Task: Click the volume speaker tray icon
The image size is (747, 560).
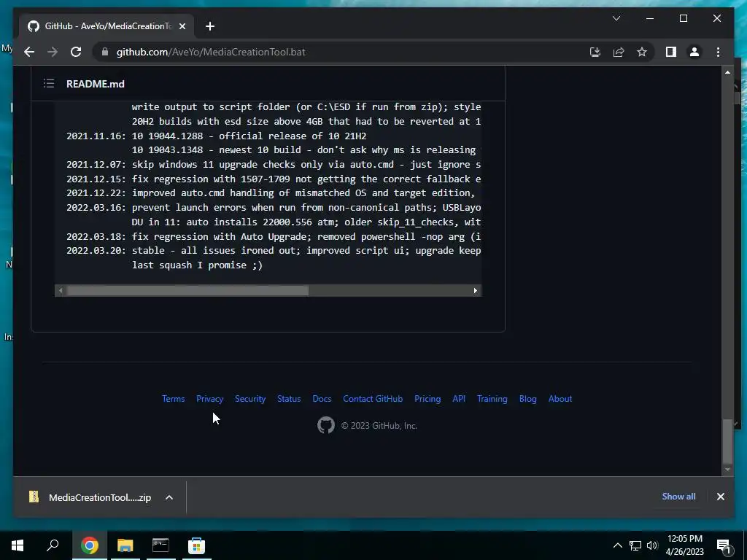Action: tap(652, 545)
